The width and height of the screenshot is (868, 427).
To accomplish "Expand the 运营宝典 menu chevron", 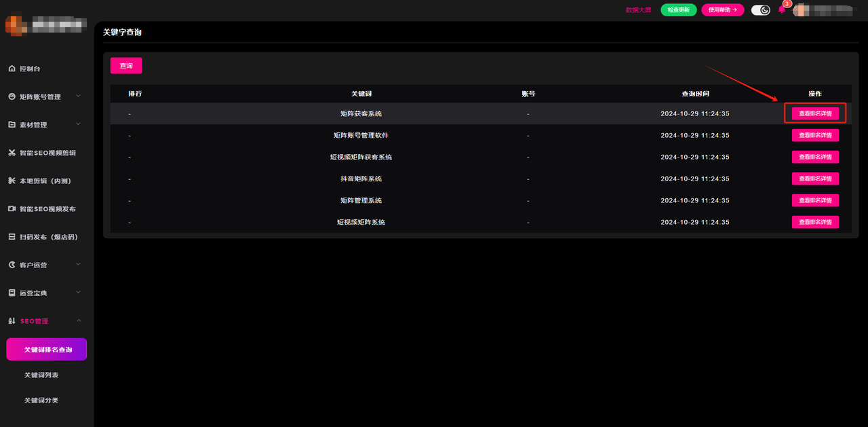I will click(x=78, y=293).
